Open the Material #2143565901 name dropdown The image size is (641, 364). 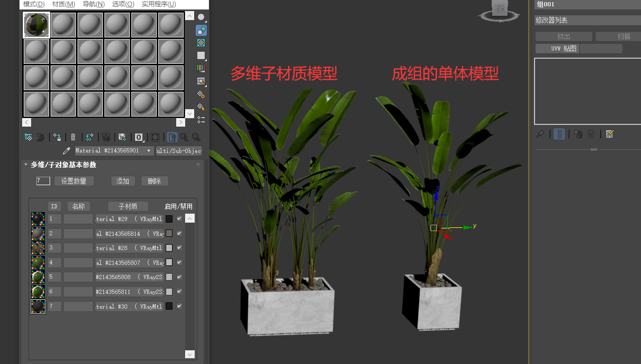click(149, 151)
